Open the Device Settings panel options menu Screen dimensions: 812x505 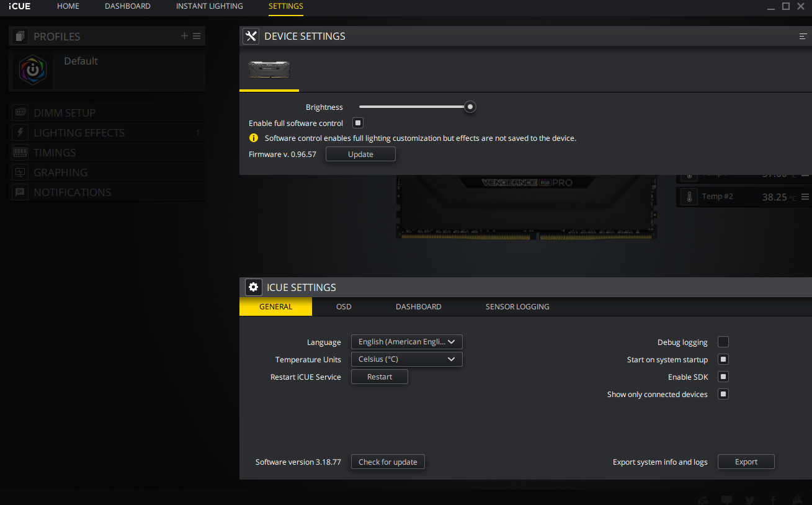pyautogui.click(x=803, y=37)
